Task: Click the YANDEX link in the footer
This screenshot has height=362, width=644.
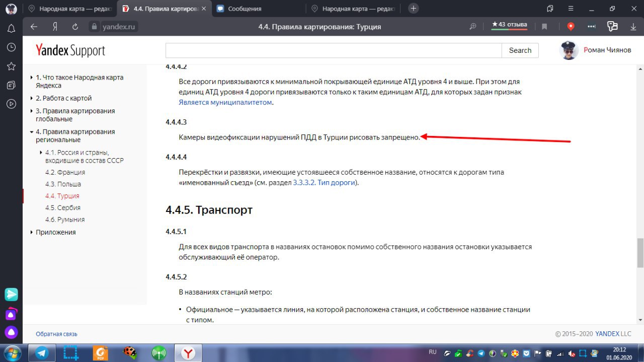Action: coord(607,334)
